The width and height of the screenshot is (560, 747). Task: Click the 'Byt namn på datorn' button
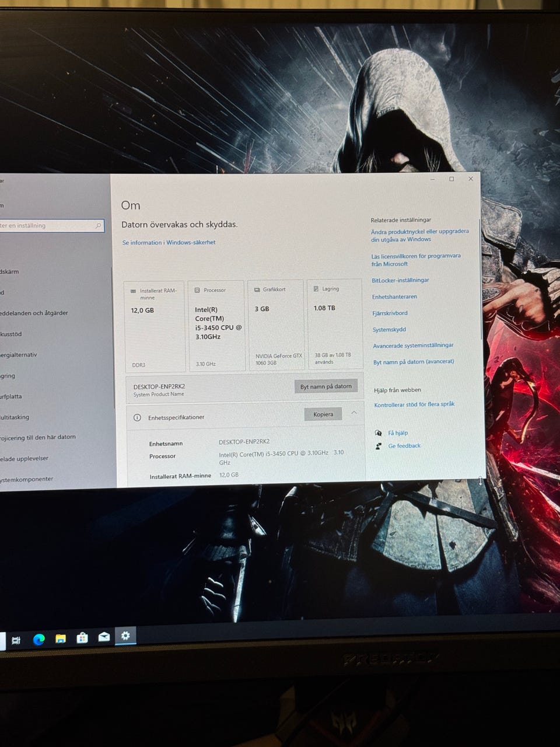(x=325, y=386)
